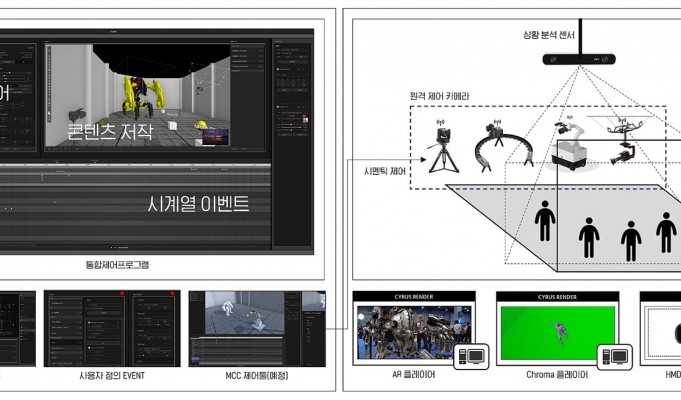Select the overhead drone rig camera
The image size is (681, 400).
624,138
